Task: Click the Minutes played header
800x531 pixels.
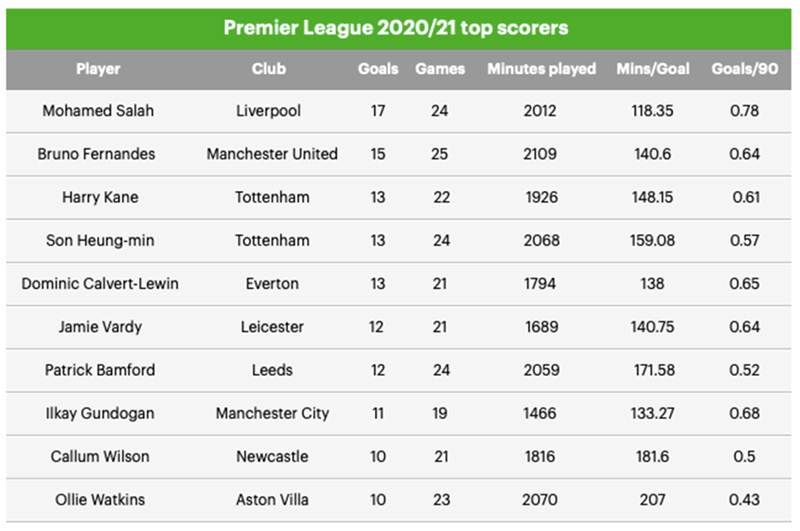Action: pyautogui.click(x=541, y=69)
